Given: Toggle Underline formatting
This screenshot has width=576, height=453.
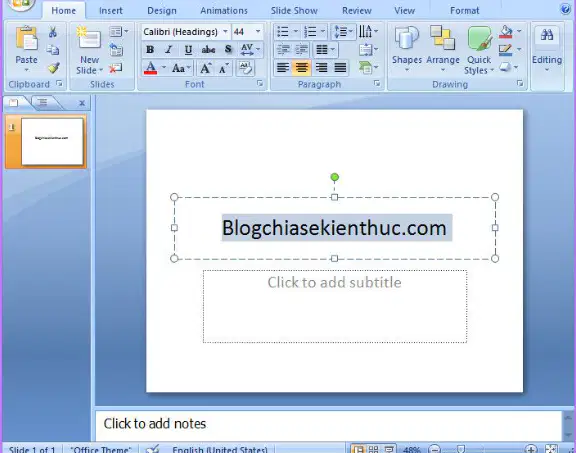Looking at the screenshot, I should pos(188,49).
